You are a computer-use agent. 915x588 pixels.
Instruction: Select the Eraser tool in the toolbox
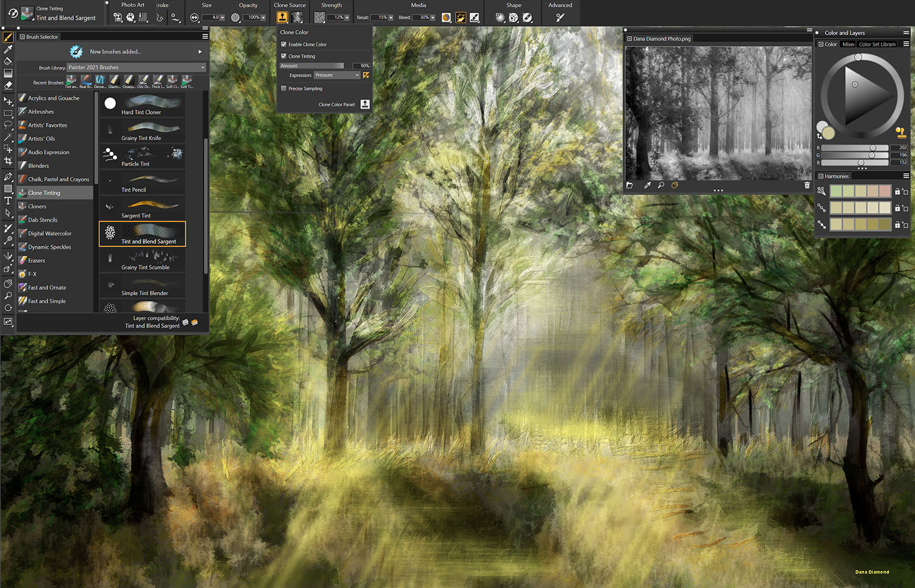click(x=8, y=85)
